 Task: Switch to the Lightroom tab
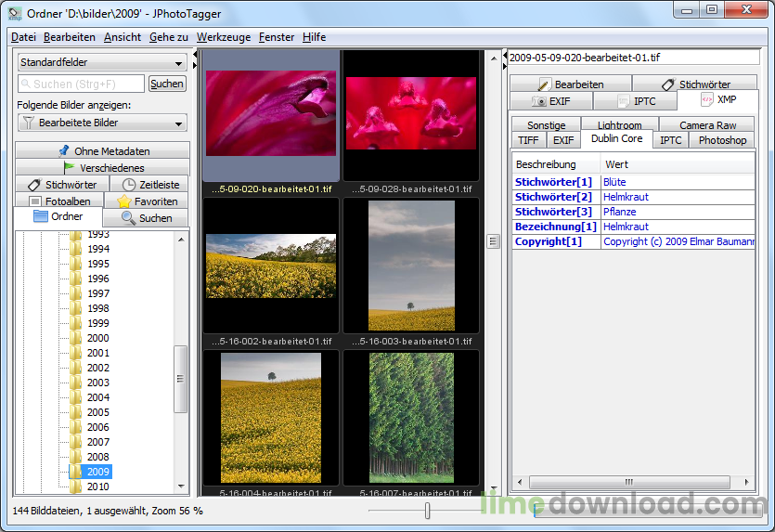(x=620, y=124)
